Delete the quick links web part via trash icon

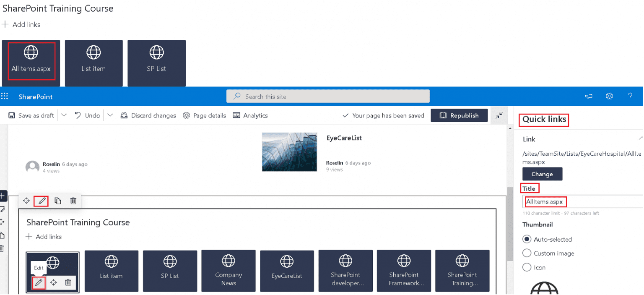[x=73, y=201]
